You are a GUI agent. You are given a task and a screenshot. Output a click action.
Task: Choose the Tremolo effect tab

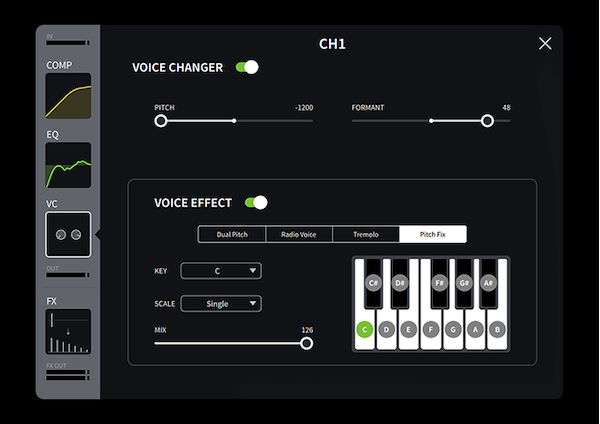366,235
